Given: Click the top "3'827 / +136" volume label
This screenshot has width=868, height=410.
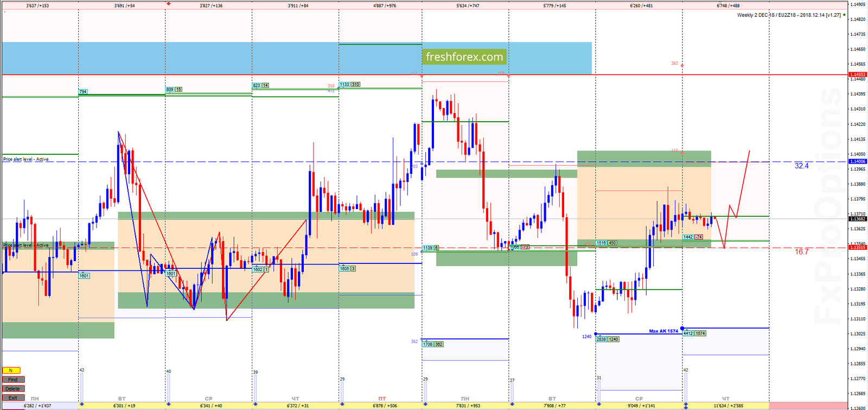Looking at the screenshot, I should (211, 6).
